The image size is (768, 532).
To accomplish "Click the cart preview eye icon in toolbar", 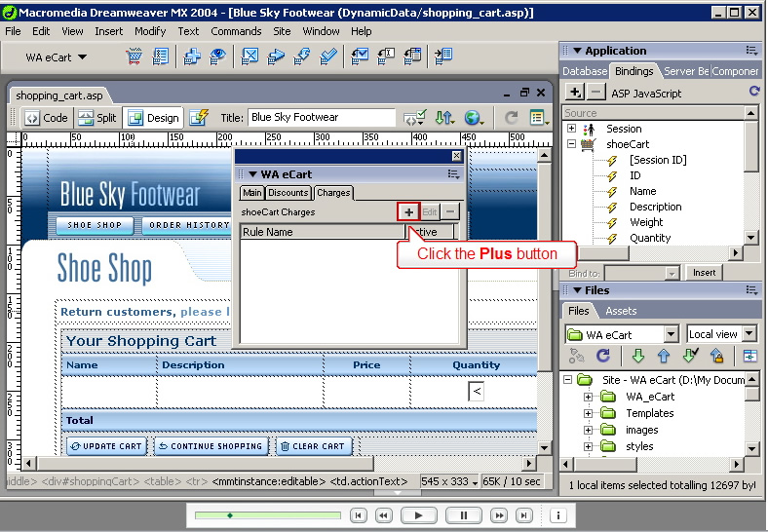I will [x=217, y=57].
